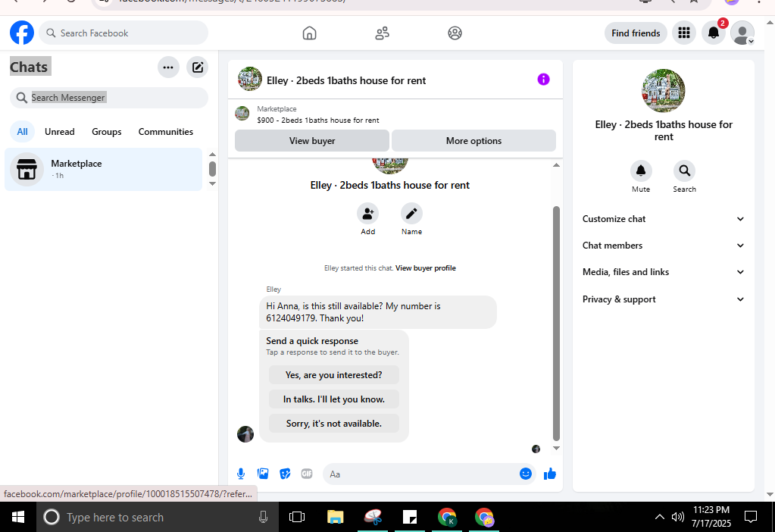Click the Windows taskbar search box
The height and width of the screenshot is (532, 775).
click(157, 517)
